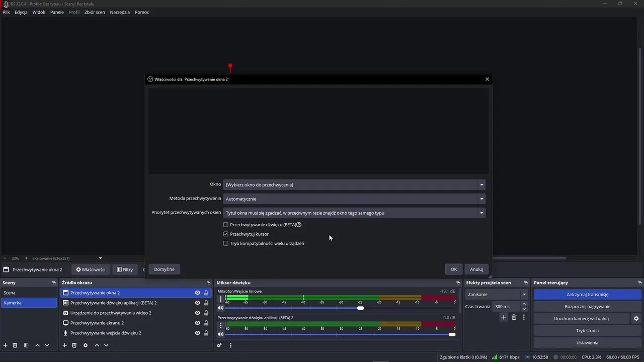This screenshot has height=362, width=644.
Task: Move scene up in Sceny panel
Action: (x=37, y=345)
